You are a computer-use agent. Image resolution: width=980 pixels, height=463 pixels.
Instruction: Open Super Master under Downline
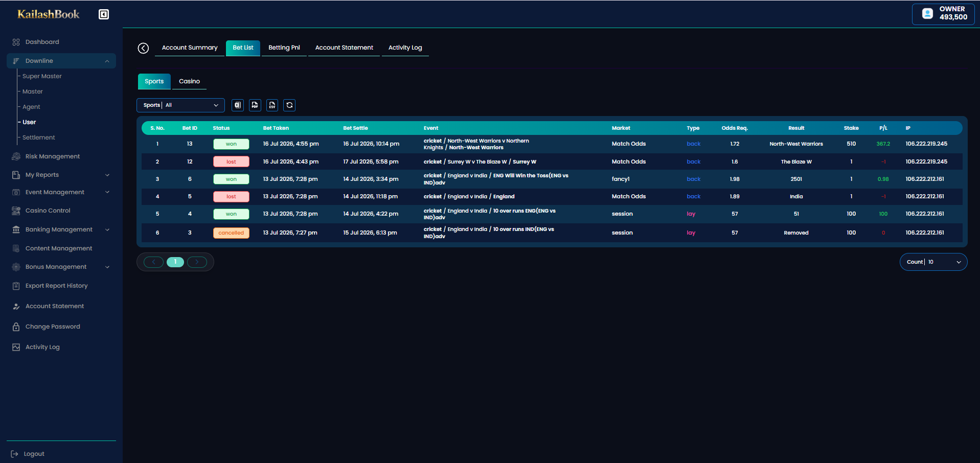click(x=42, y=76)
